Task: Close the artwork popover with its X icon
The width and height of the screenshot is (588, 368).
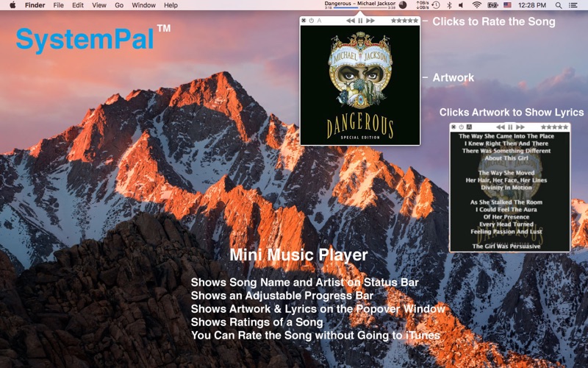Action: (304, 21)
